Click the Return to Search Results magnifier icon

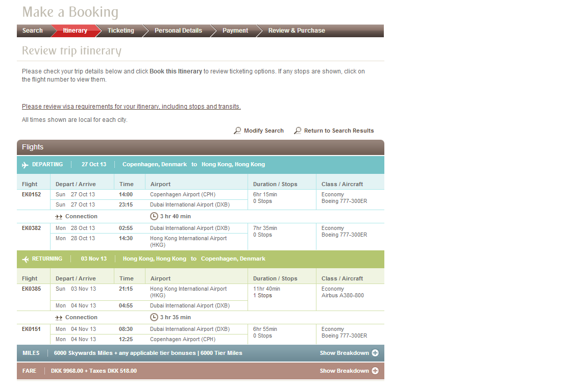coord(298,131)
